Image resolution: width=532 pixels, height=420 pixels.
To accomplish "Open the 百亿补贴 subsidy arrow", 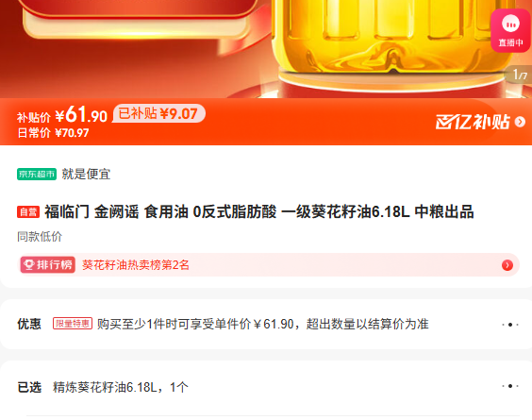I will pos(520,122).
